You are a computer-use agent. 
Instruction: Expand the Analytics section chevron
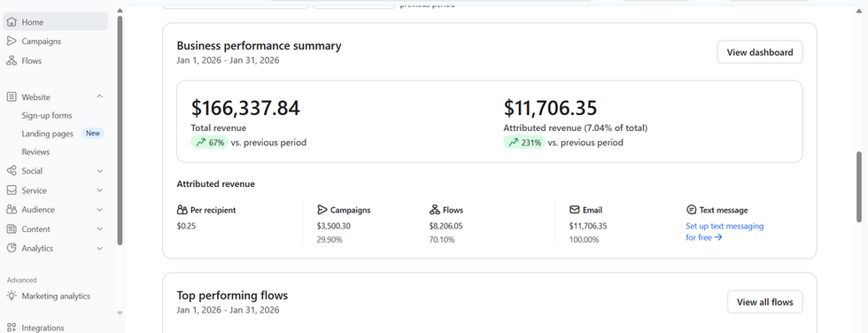pos(99,248)
